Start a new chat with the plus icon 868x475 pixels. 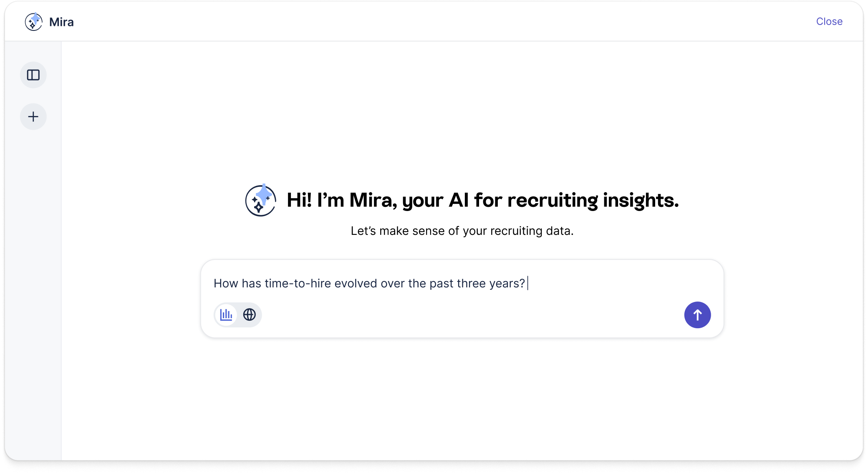[33, 117]
